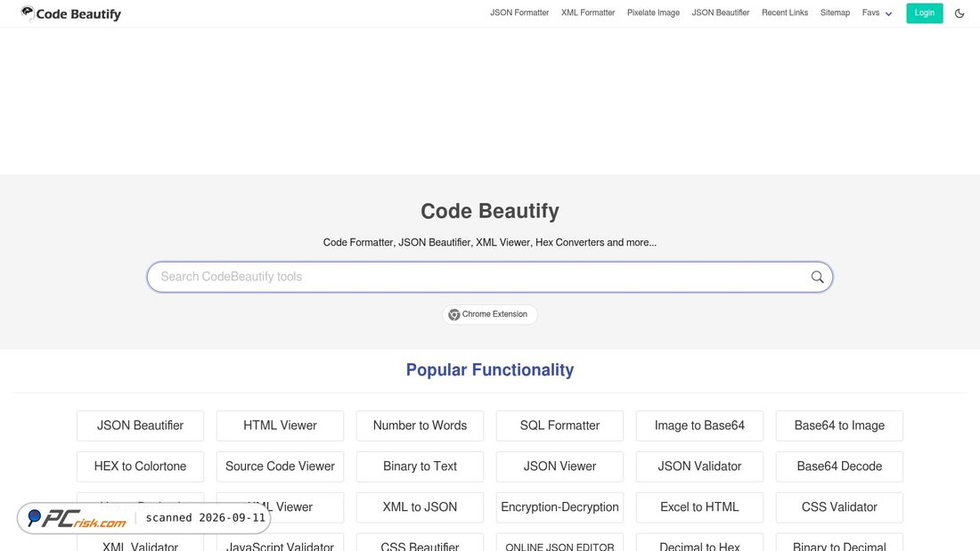This screenshot has width=980, height=551.
Task: Open Binary to Text tool
Action: 420,466
